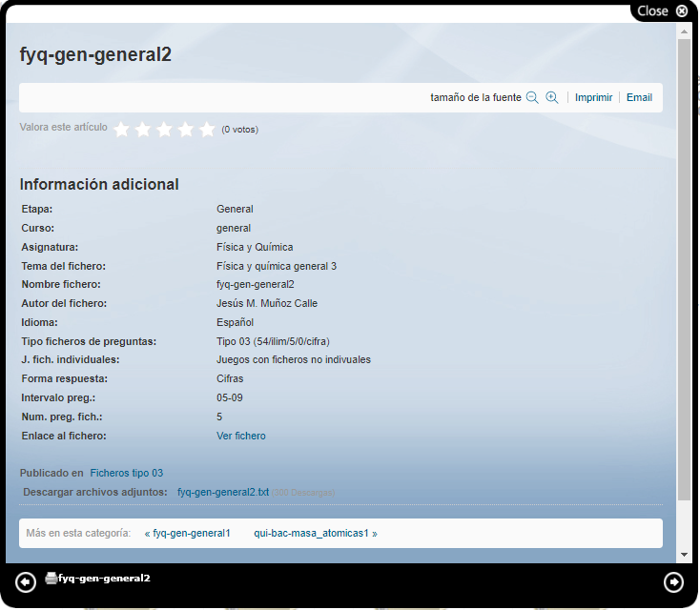Viewport: 700px width, 610px height.
Task: Click the printer icon in bottom bar
Action: (x=51, y=578)
